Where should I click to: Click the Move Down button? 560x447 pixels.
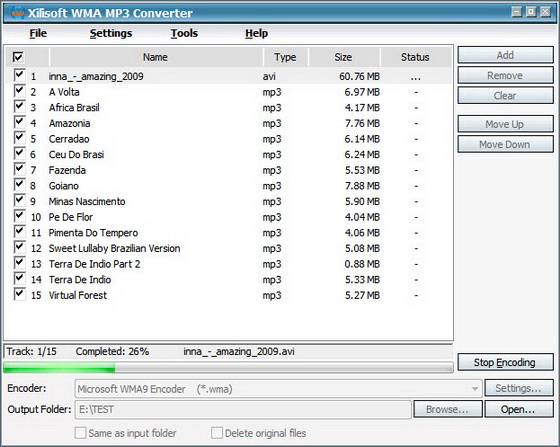(x=505, y=144)
